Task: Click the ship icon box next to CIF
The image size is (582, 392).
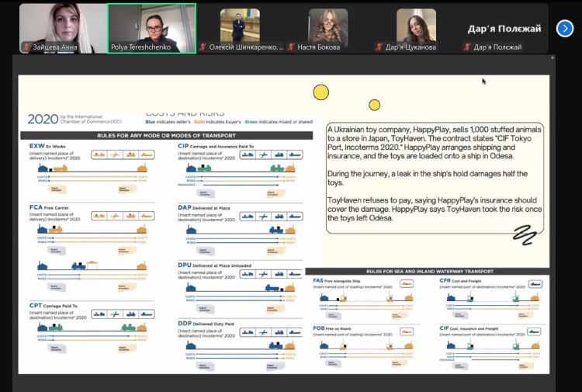Action: pyautogui.click(x=535, y=331)
